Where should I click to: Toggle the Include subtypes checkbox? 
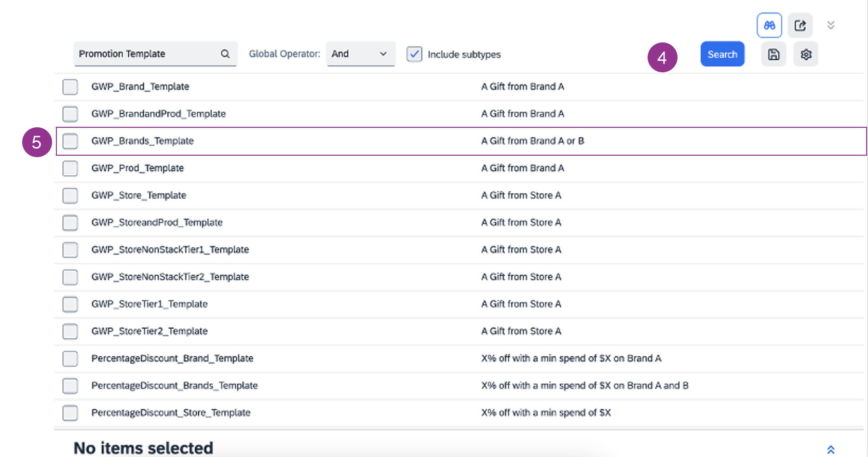[414, 54]
